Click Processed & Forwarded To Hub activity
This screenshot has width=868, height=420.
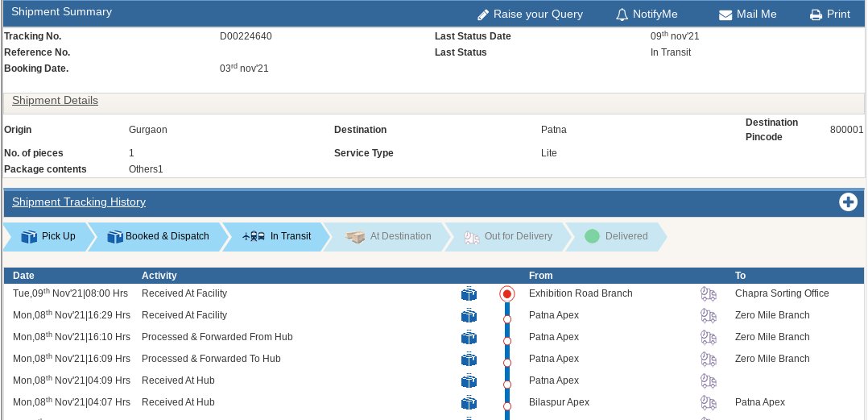[x=211, y=359]
